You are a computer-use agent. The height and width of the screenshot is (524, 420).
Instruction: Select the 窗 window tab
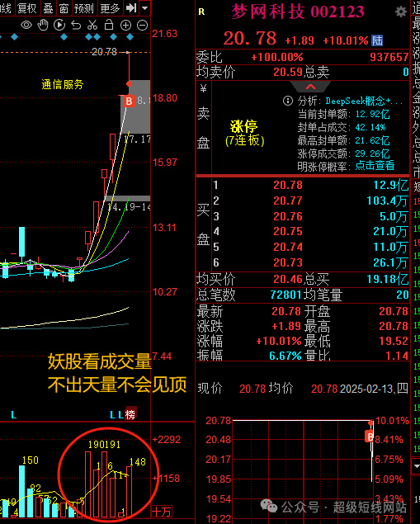coord(64,7)
